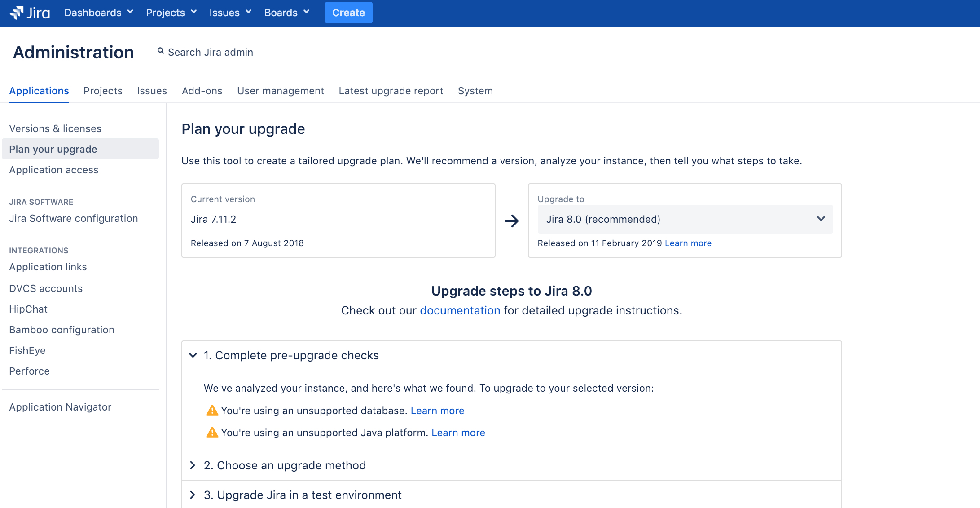Viewport: 980px width, 508px height.
Task: Open the User management tab
Action: coord(281,91)
